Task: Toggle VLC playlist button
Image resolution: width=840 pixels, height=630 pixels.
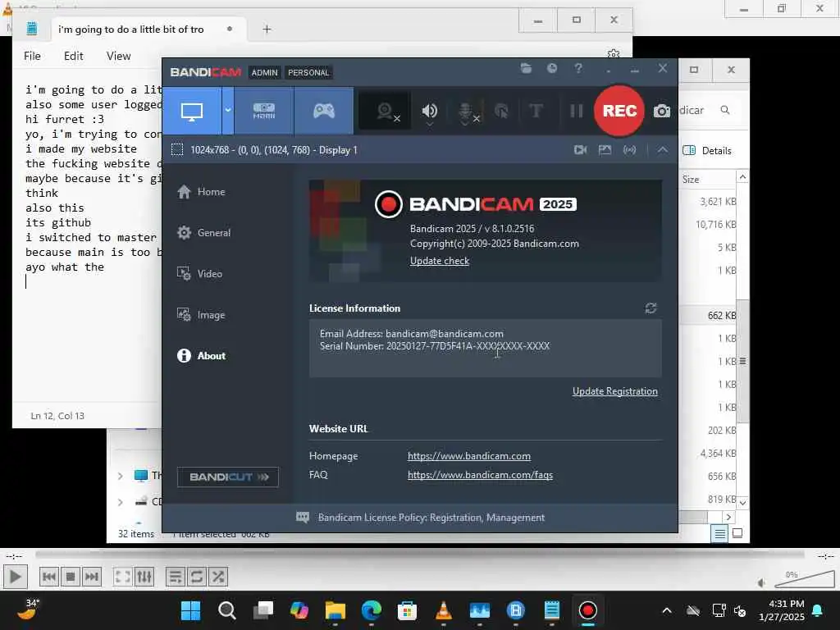Action: coord(176,577)
